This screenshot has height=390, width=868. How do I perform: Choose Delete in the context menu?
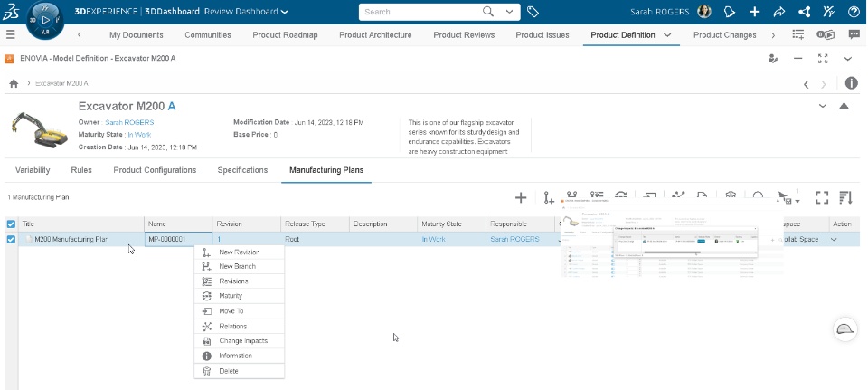228,371
